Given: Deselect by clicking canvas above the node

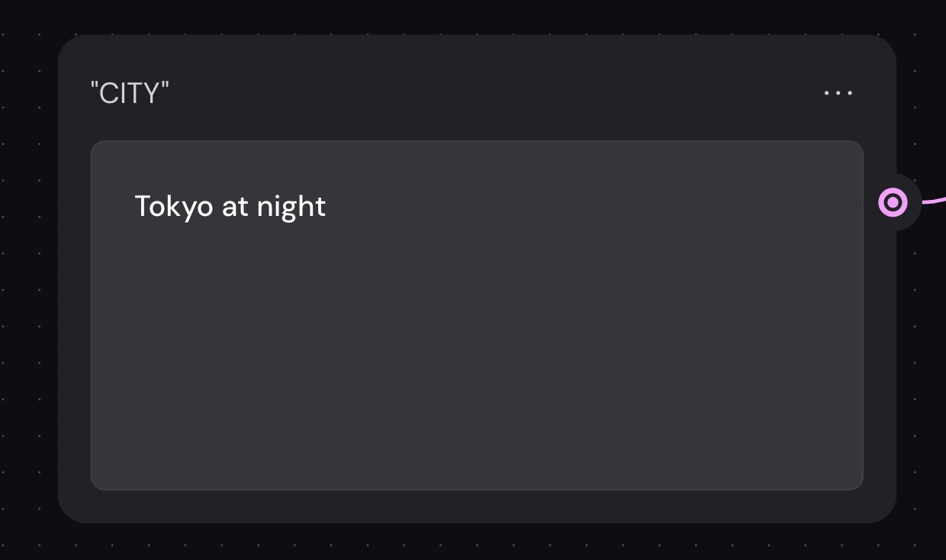Looking at the screenshot, I should (x=473, y=17).
